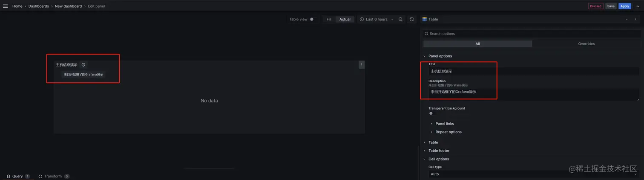Screen dimensions: 644x180
Task: Click the zoom out time range icon
Action: (401, 19)
